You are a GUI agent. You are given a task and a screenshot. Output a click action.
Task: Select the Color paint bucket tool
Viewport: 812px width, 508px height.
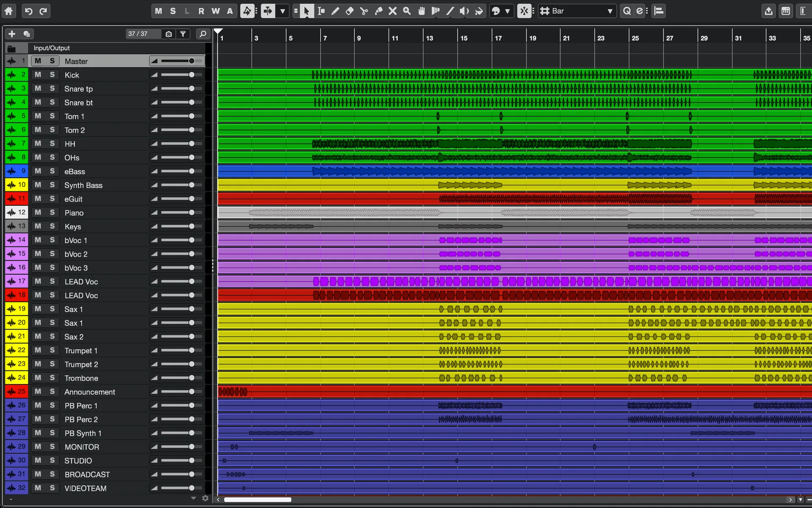479,11
